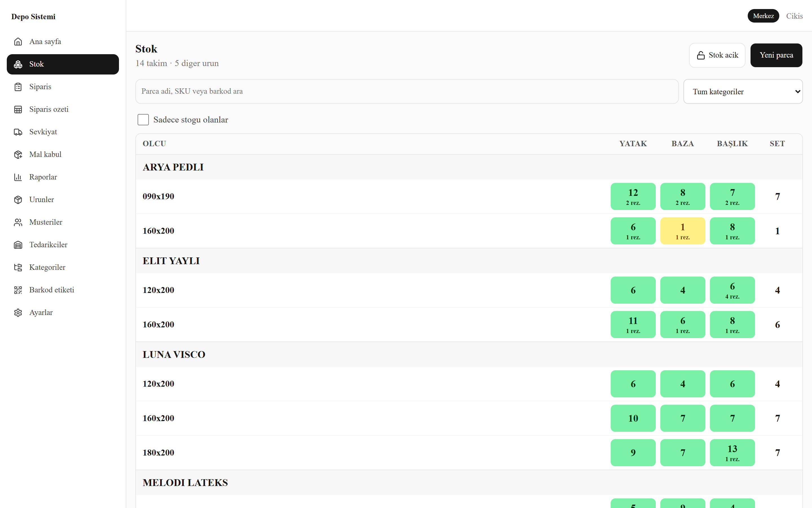
Task: Click the ELIT YAYLI group header
Action: tap(469, 261)
